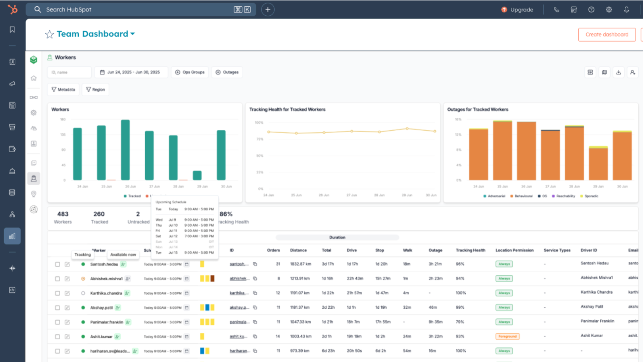644x362 pixels.
Task: Select the Region filter
Action: [95, 90]
